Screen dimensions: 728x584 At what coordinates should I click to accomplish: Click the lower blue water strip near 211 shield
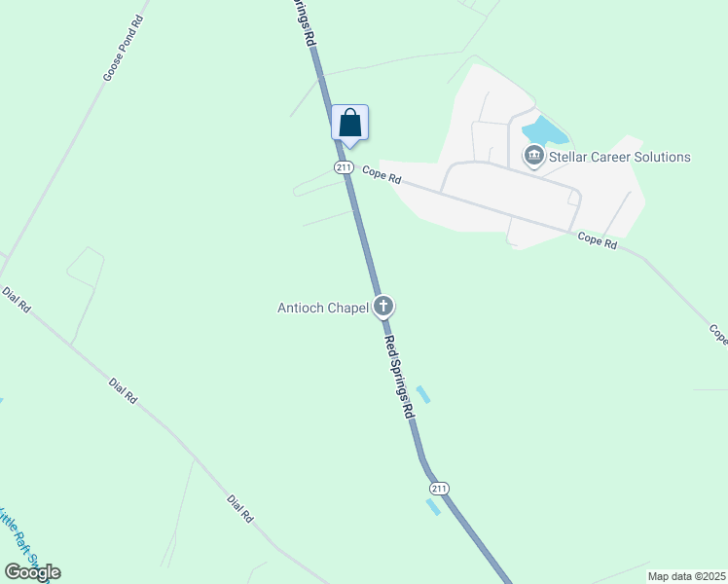[433, 507]
